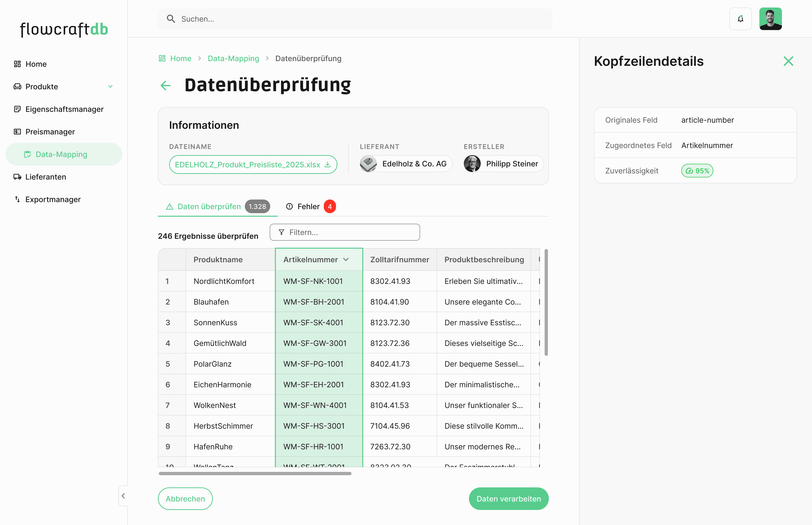812x525 pixels.
Task: Click the notification bell icon
Action: (x=740, y=19)
